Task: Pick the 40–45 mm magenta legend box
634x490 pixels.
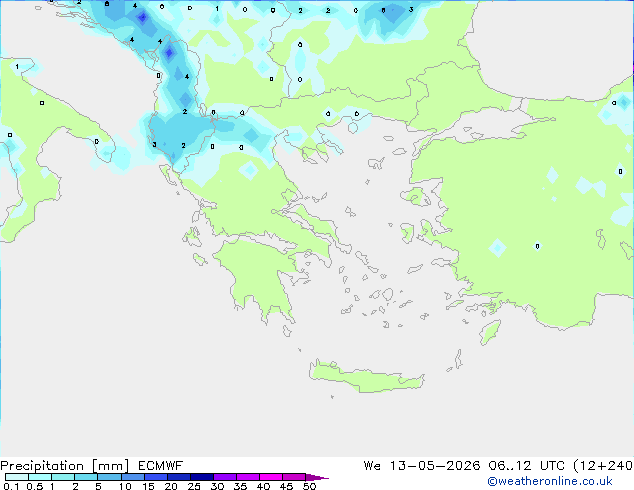Action: pos(271,477)
